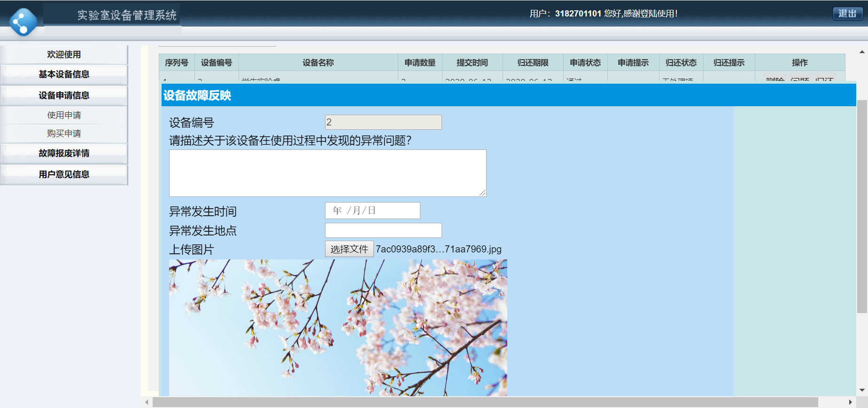Click the 归还期限 column header
The image size is (868, 408).
[x=533, y=63]
